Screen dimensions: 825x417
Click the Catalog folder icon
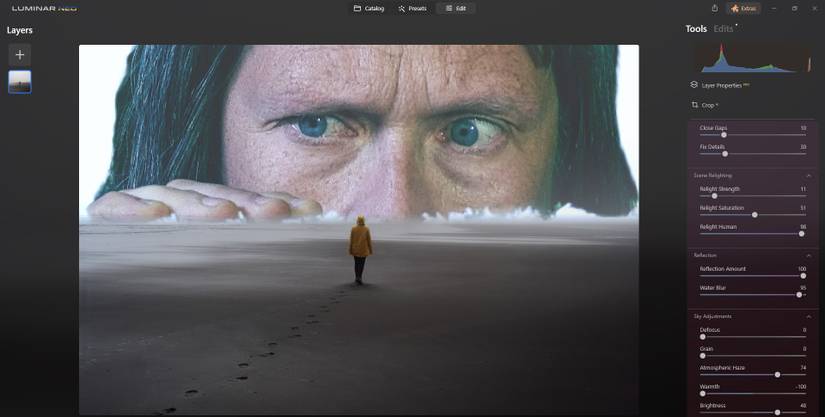click(x=357, y=8)
